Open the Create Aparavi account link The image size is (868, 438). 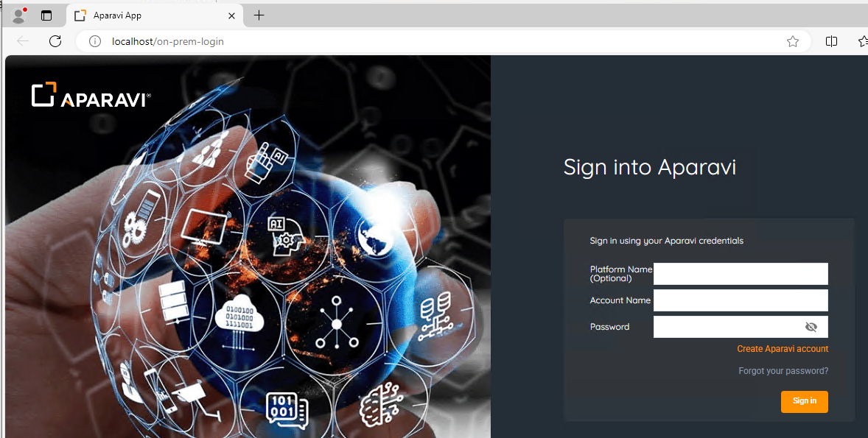pos(783,349)
